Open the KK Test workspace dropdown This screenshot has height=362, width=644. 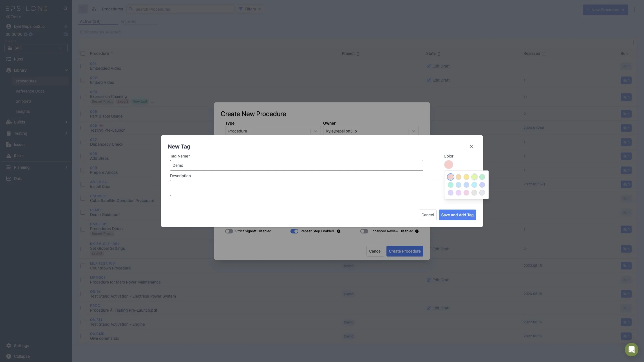pos(13,17)
